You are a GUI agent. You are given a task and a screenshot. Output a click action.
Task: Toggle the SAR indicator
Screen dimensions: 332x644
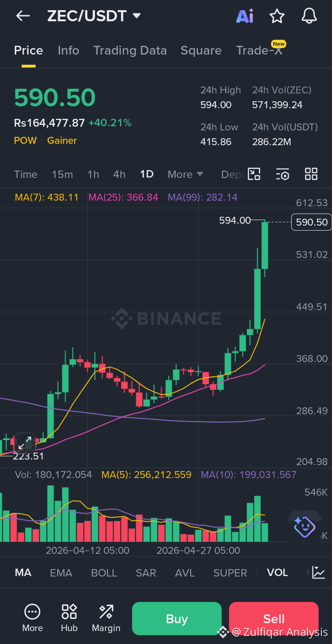click(x=146, y=573)
